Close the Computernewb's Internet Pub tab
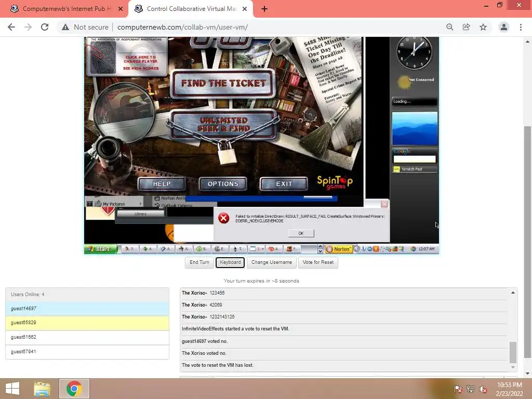 pos(121,9)
